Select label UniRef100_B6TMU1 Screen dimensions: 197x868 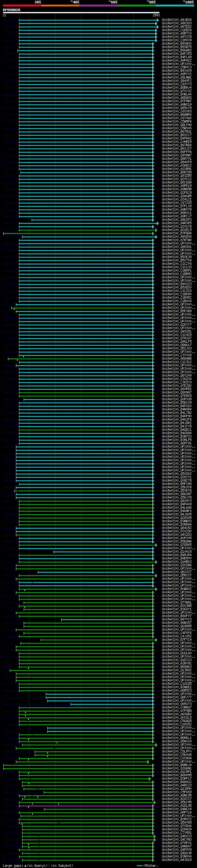(x=177, y=132)
